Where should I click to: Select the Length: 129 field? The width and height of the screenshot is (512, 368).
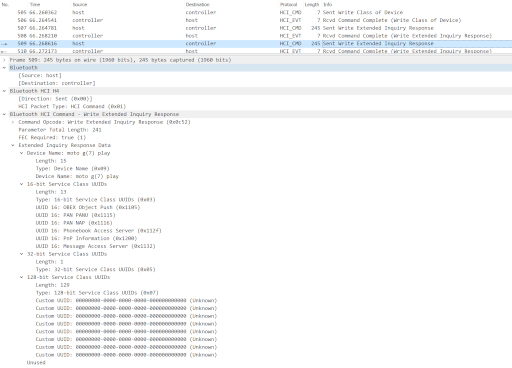pyautogui.click(x=53, y=285)
